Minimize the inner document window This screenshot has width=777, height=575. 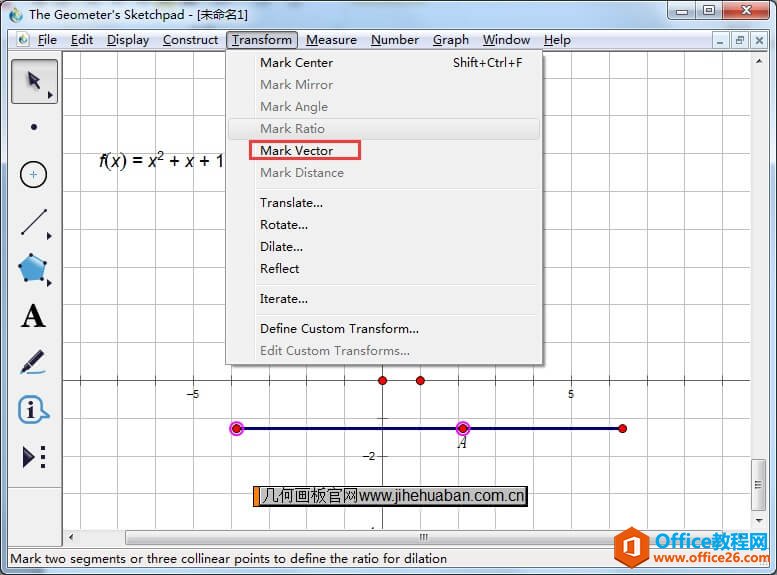[x=720, y=40]
